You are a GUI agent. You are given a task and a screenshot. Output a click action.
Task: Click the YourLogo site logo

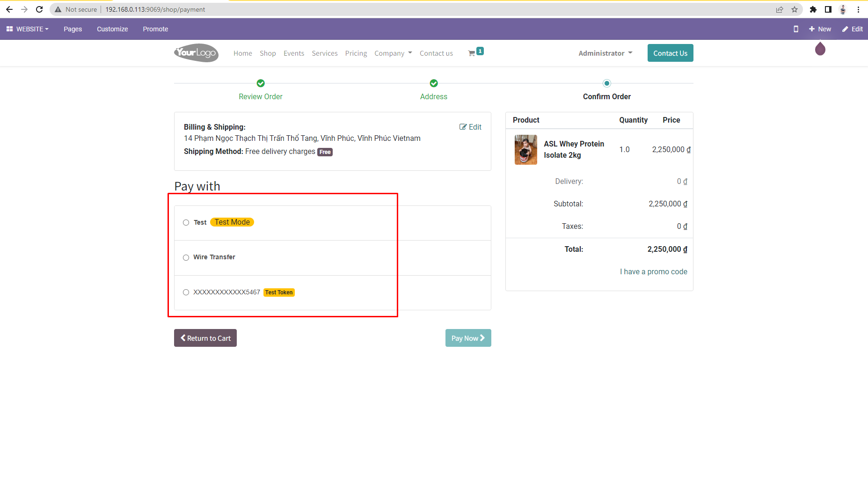pyautogui.click(x=196, y=53)
